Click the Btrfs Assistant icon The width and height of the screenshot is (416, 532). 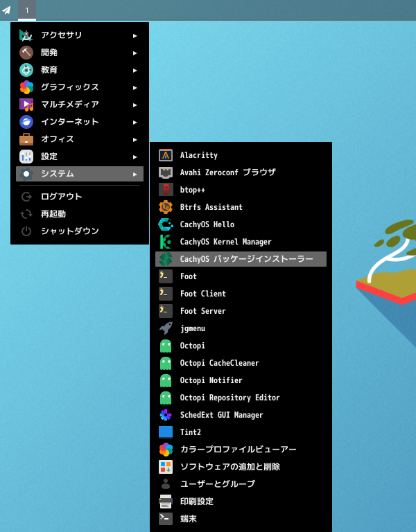tap(166, 207)
